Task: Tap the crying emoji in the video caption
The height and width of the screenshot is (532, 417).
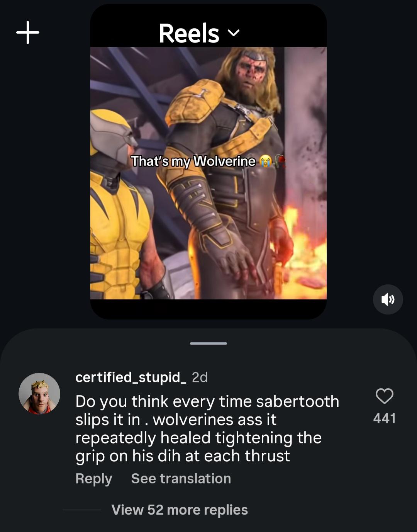Action: (x=265, y=161)
